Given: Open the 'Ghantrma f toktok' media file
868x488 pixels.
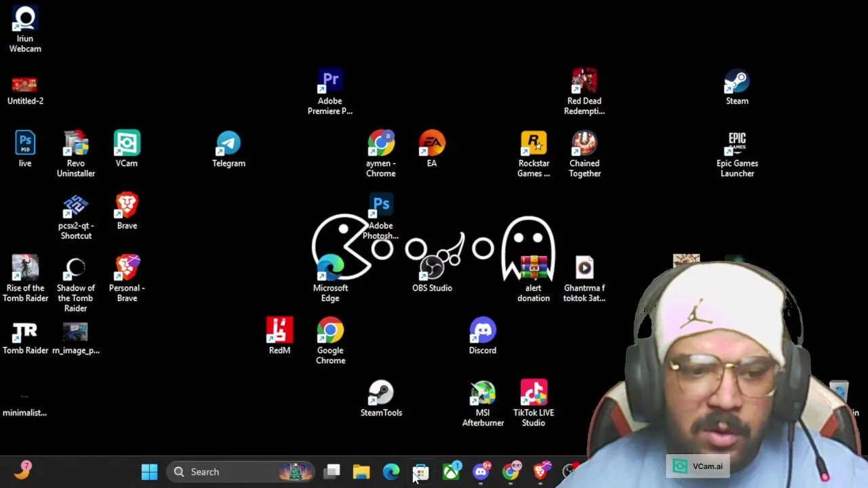Looking at the screenshot, I should coord(585,279).
